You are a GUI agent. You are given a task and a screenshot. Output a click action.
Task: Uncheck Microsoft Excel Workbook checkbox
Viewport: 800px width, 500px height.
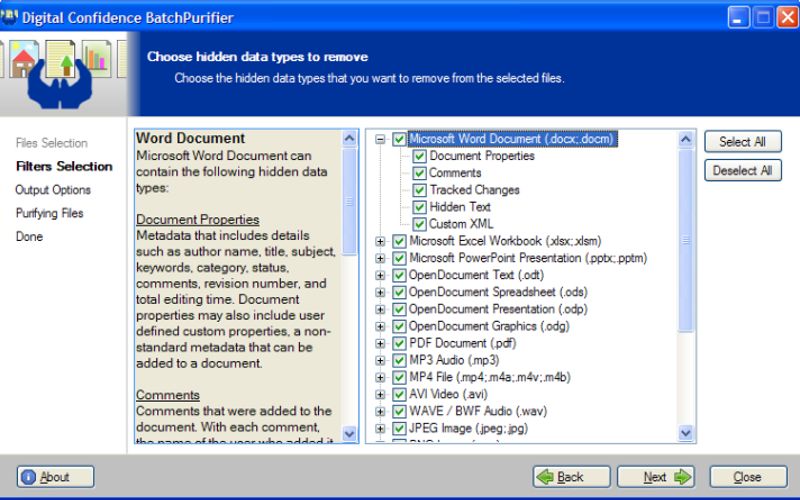click(x=399, y=241)
